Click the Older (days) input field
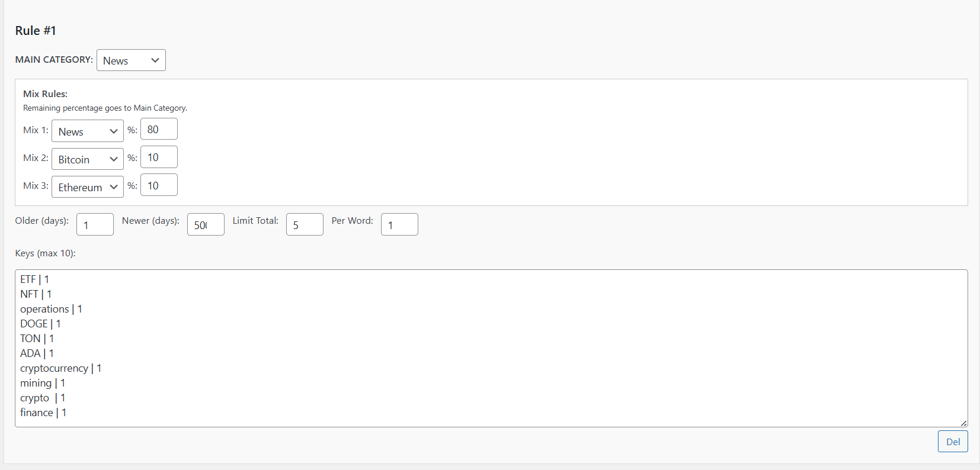Screen dimensions: 980x470 tap(95, 224)
